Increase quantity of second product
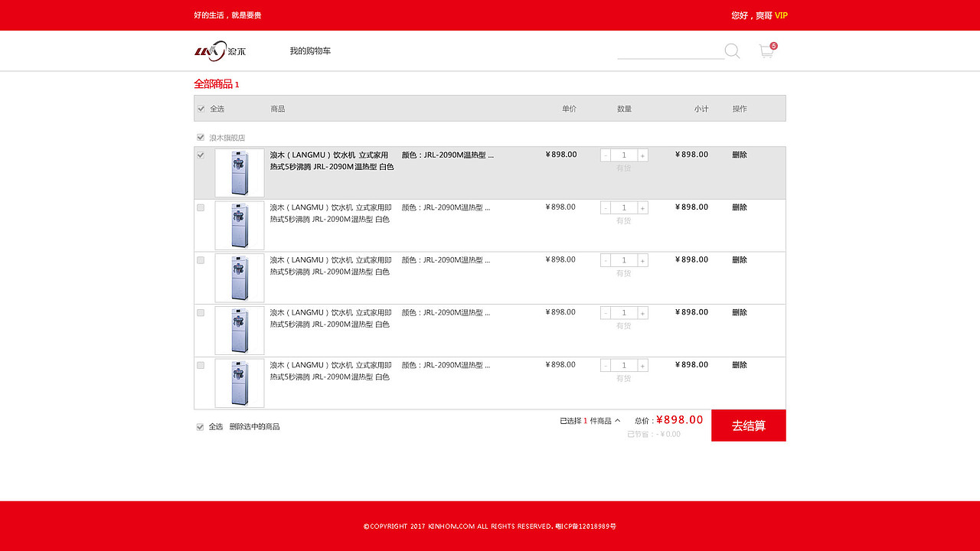The height and width of the screenshot is (551, 980). point(643,208)
